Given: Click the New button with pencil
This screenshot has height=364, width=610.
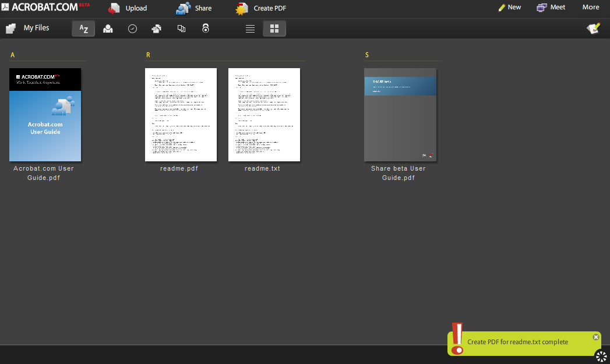Looking at the screenshot, I should tap(509, 8).
